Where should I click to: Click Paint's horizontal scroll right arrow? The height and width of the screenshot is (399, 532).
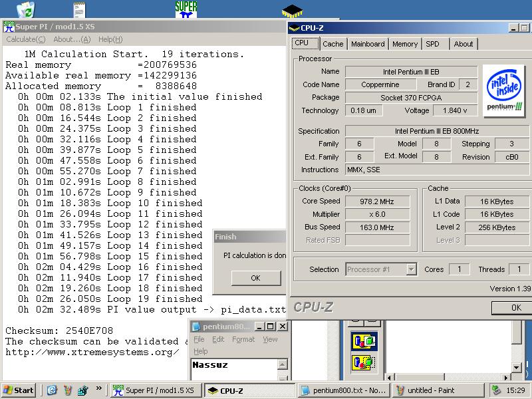506,377
